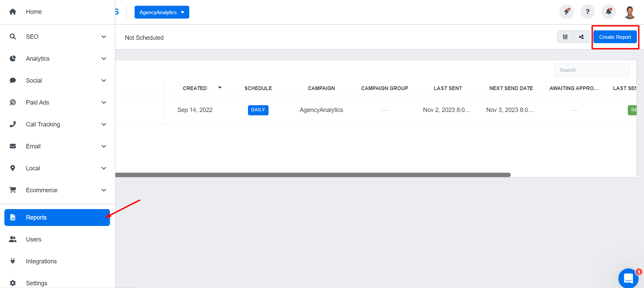Expand the Social menu chevron
This screenshot has height=288, width=644.
click(104, 80)
